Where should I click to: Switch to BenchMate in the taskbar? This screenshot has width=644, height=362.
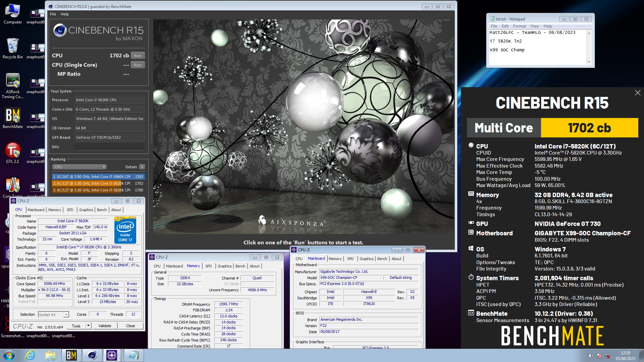(x=71, y=355)
